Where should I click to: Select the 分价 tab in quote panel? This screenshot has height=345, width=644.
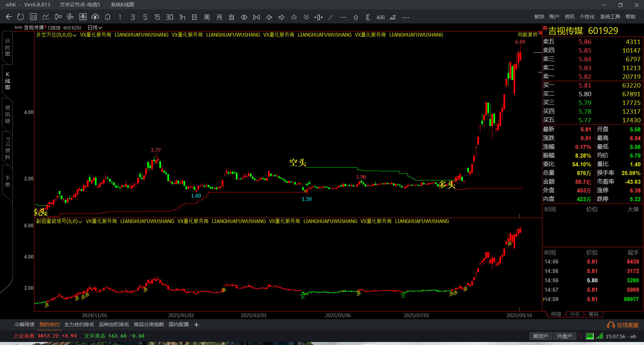(x=575, y=314)
